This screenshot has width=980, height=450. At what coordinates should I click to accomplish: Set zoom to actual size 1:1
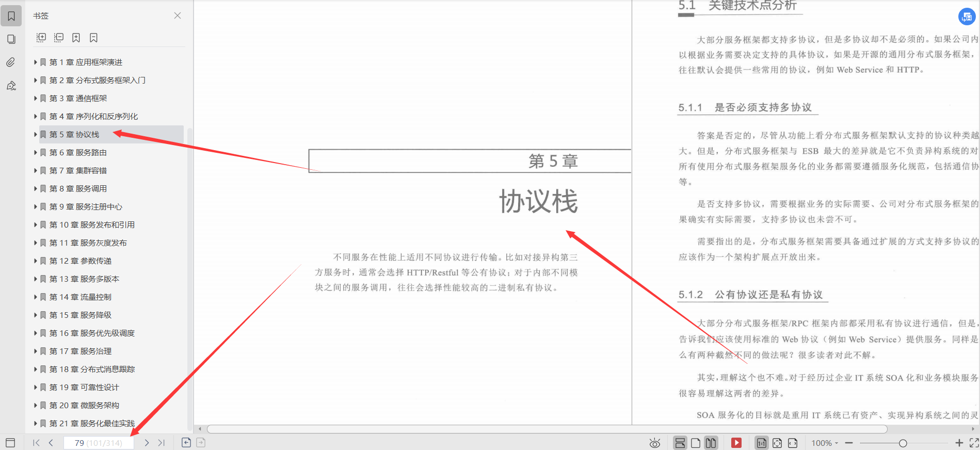pos(761,443)
